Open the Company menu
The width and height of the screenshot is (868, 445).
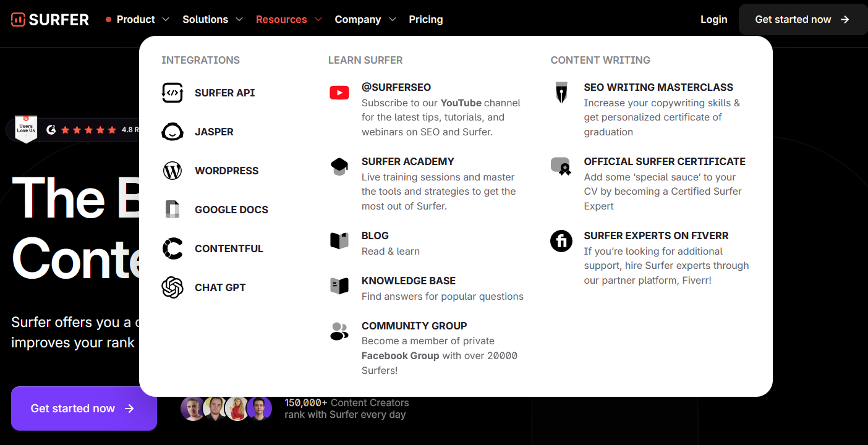358,20
